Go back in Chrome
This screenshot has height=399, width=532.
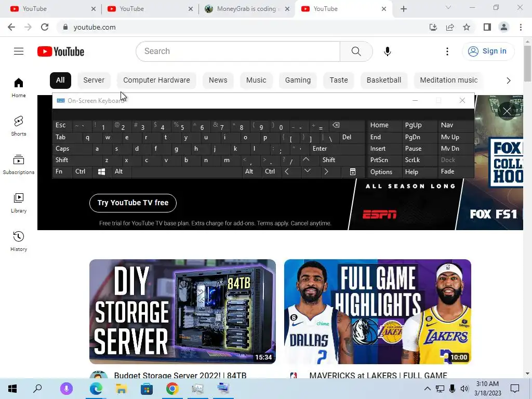pyautogui.click(x=11, y=27)
